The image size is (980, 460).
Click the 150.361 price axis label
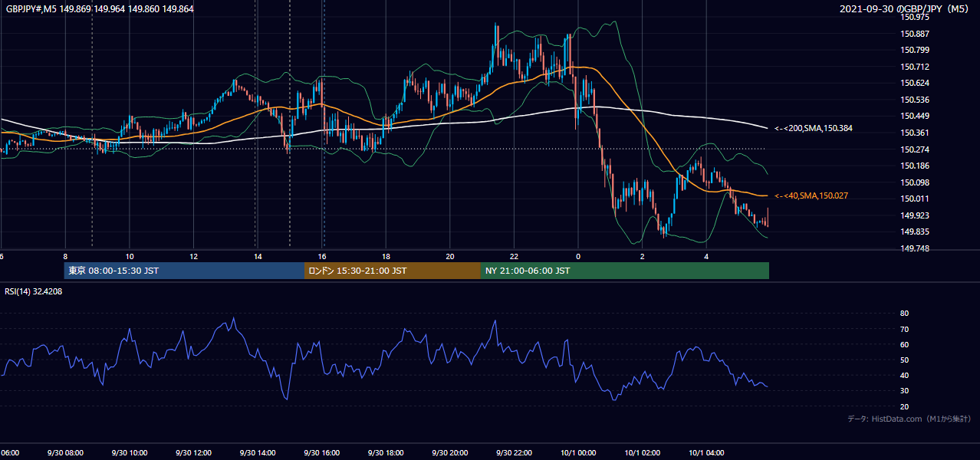point(916,133)
